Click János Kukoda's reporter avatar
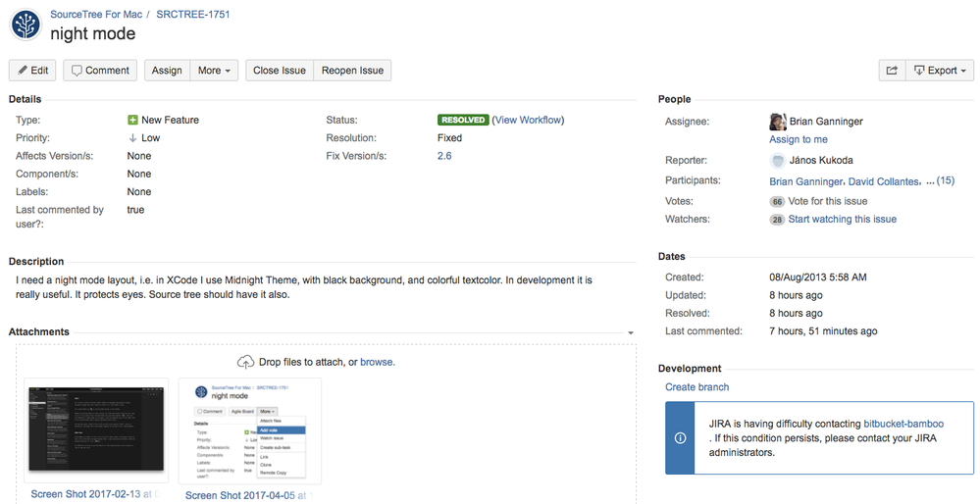The height and width of the screenshot is (504, 980). tap(778, 161)
